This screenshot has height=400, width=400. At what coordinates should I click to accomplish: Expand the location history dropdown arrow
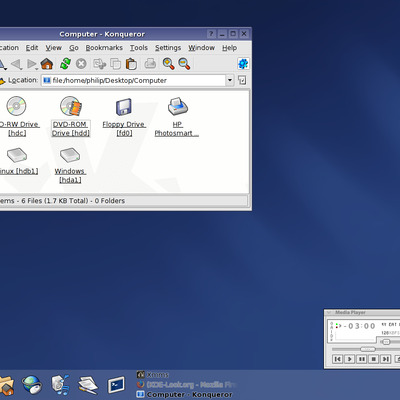[x=230, y=80]
